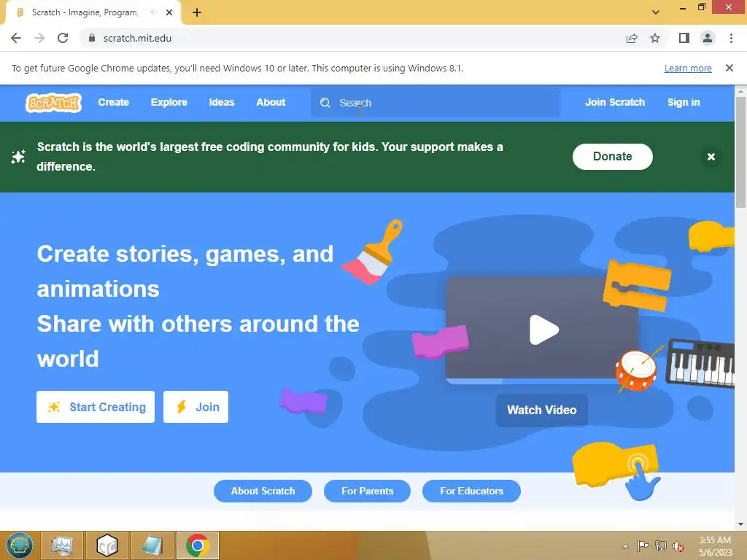Open the monitor app icon on the taskbar
Viewport: 747px width, 560px height.
tap(62, 545)
